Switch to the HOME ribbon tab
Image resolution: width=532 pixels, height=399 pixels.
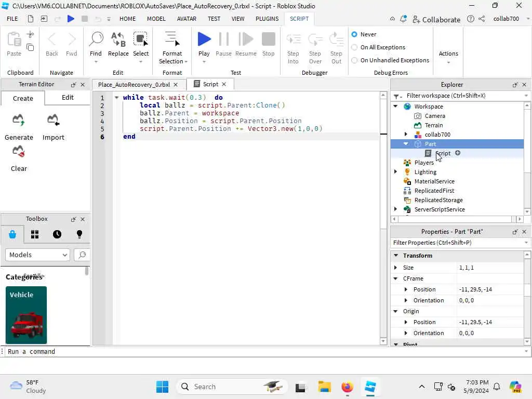128,19
